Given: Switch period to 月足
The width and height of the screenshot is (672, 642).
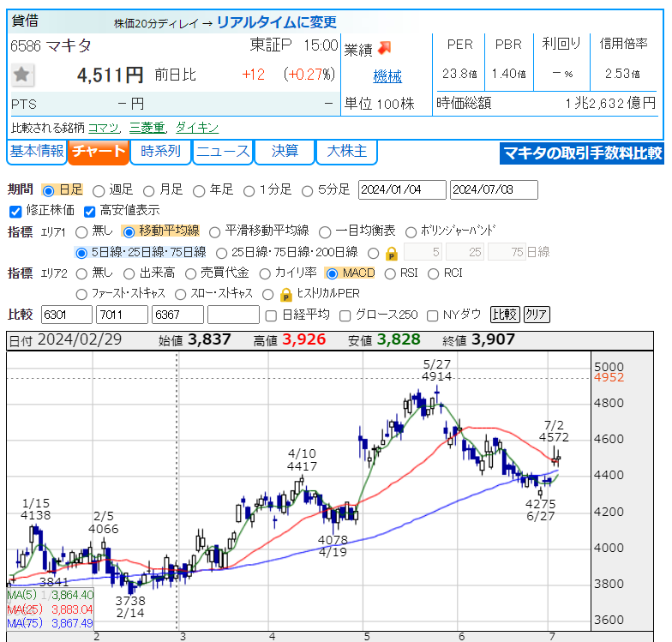Looking at the screenshot, I should click(149, 190).
